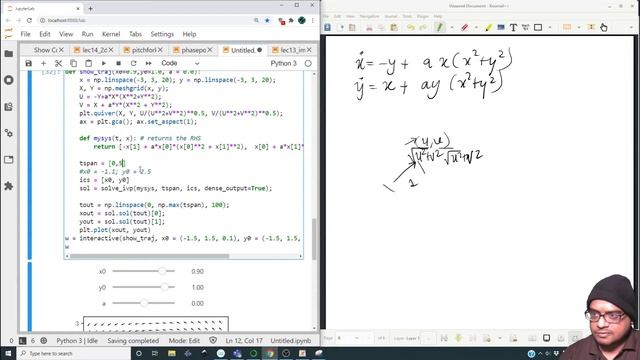Image resolution: width=640 pixels, height=360 pixels.
Task: Open the Open Tabs sidebar icon
Action: (9, 160)
